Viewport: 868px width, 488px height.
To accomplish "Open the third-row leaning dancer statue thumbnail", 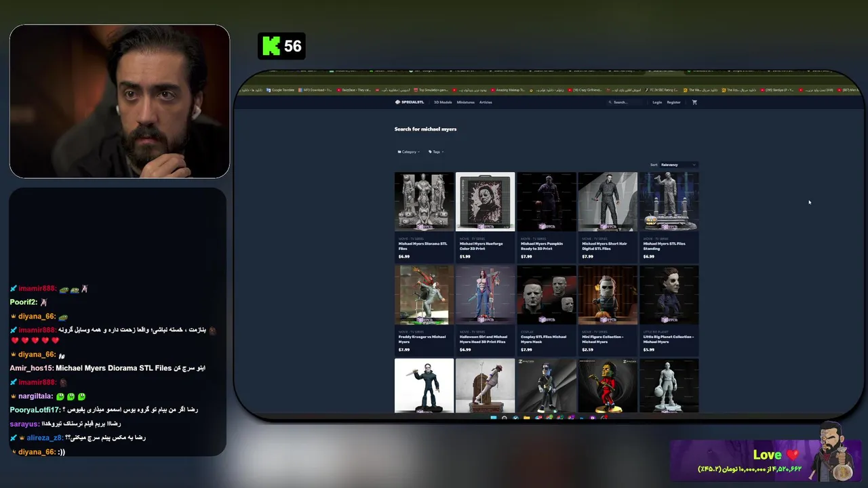I will (485, 386).
